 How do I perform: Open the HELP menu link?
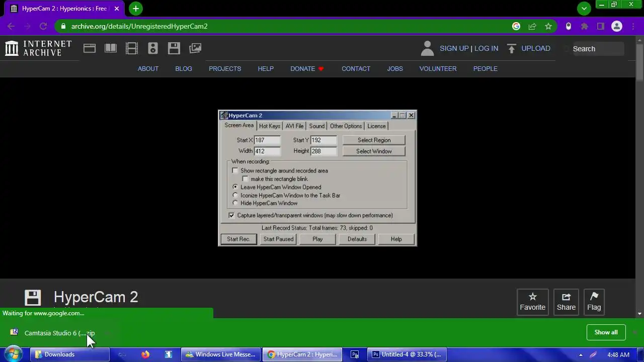(x=266, y=69)
